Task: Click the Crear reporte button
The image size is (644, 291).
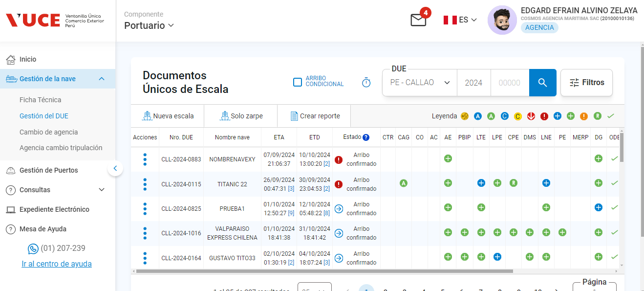Action: [314, 116]
